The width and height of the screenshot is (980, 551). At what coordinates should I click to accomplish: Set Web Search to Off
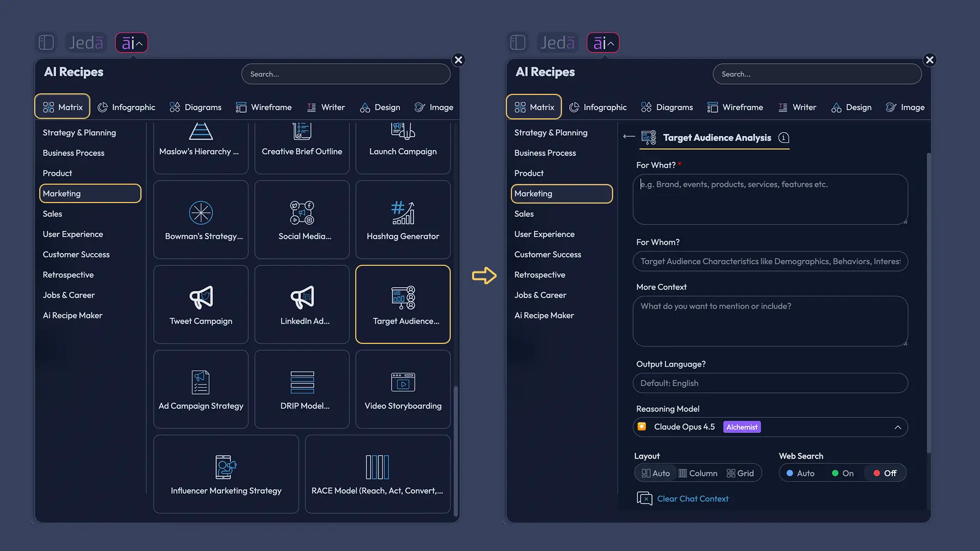coord(885,473)
